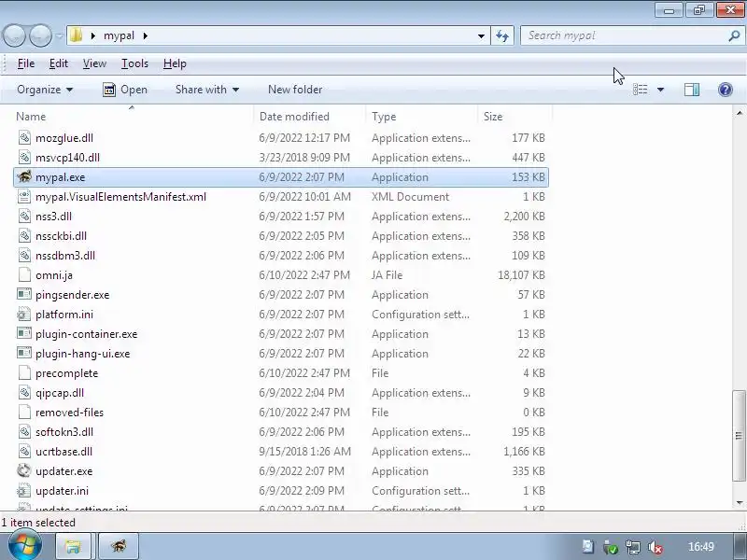Click the address bar folder icon
This screenshot has width=747, height=560.
coord(77,35)
